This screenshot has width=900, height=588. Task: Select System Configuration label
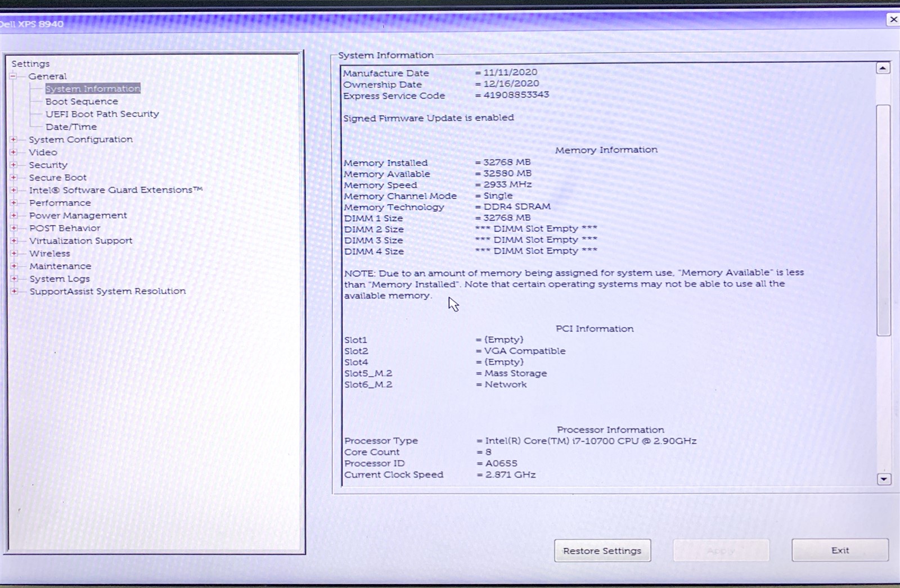[80, 139]
